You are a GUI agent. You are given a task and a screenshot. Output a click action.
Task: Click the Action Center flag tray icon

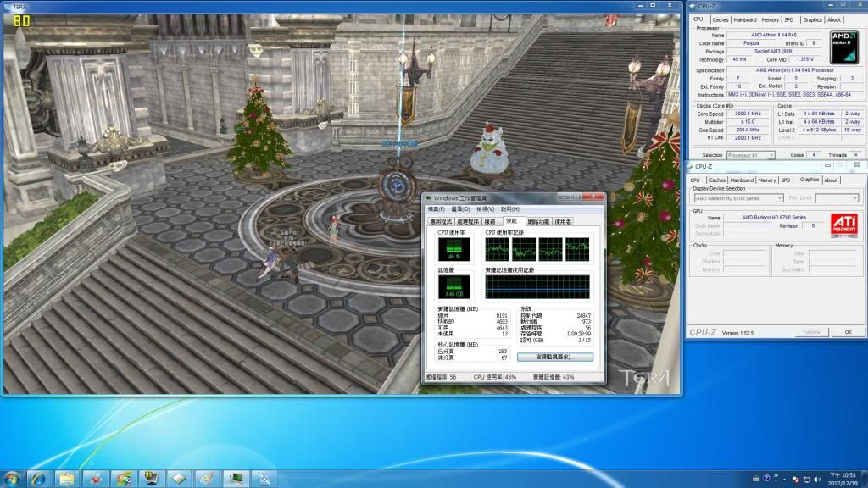tap(795, 480)
